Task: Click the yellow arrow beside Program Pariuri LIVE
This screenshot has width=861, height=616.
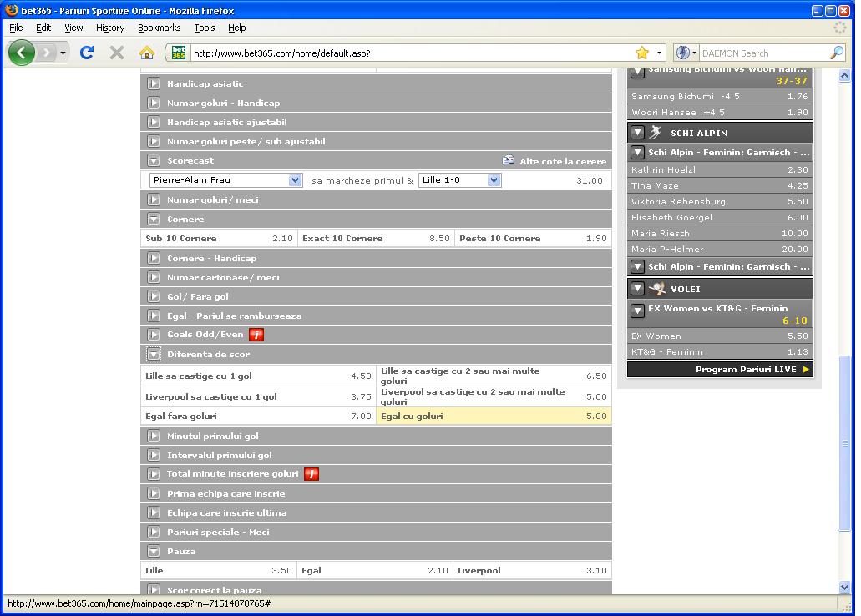Action: click(x=806, y=370)
